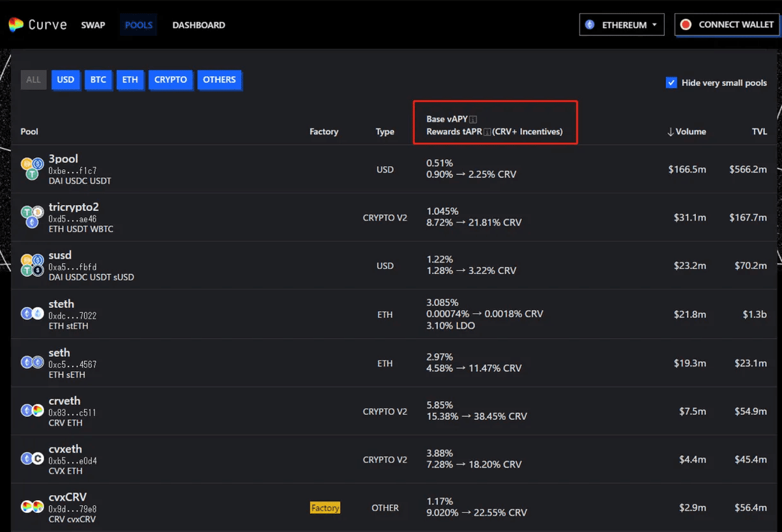Open the crveth pool link
Image resolution: width=782 pixels, height=532 pixels.
65,400
